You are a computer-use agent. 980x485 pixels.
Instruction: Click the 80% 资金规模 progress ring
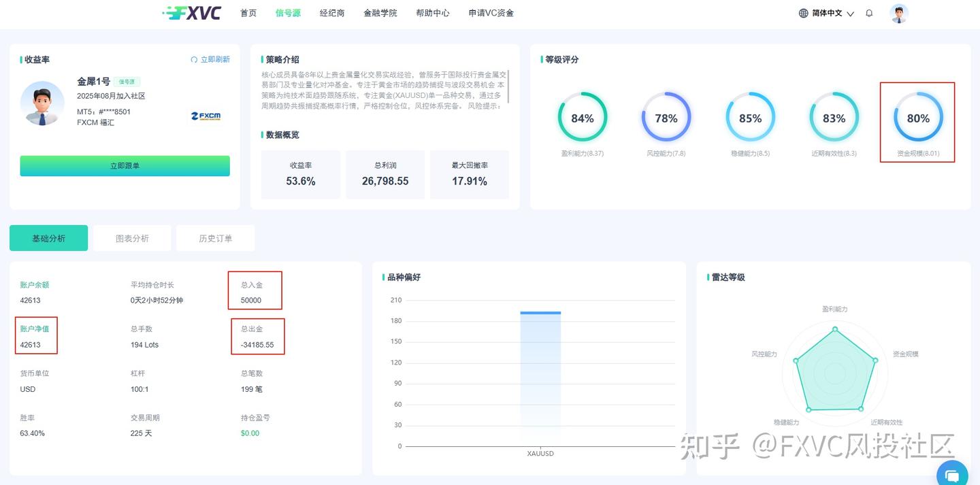tap(918, 118)
